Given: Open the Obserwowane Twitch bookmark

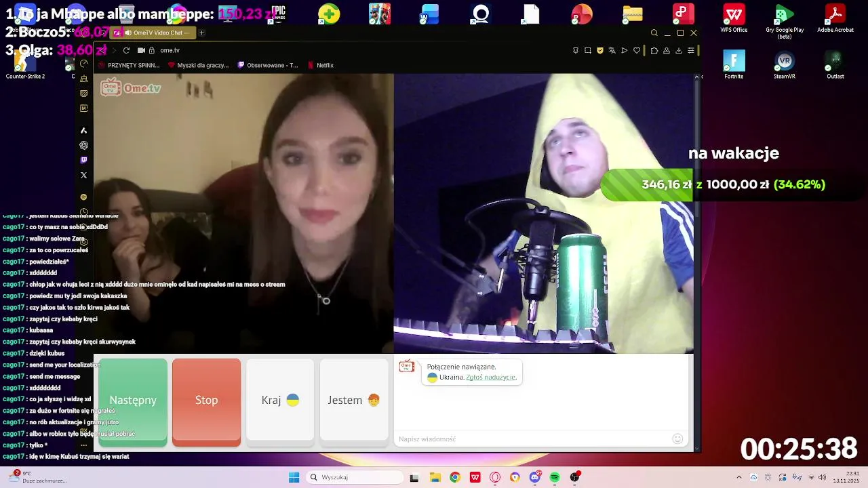Looking at the screenshot, I should pos(268,65).
